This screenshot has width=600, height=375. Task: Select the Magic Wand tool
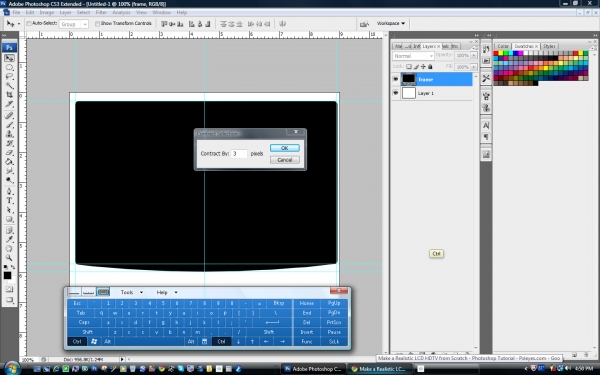click(10, 86)
